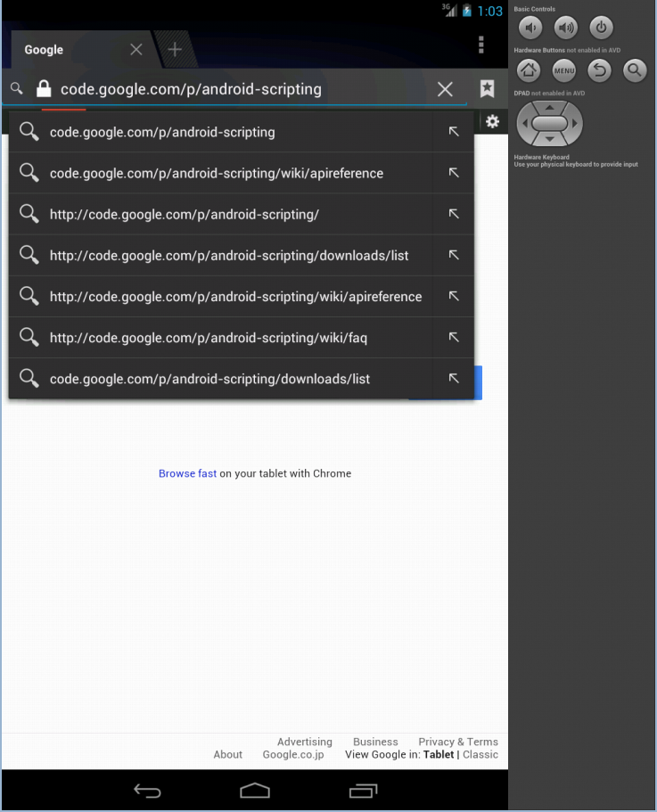Click the battery status icon
The width and height of the screenshot is (657, 812).
click(467, 11)
